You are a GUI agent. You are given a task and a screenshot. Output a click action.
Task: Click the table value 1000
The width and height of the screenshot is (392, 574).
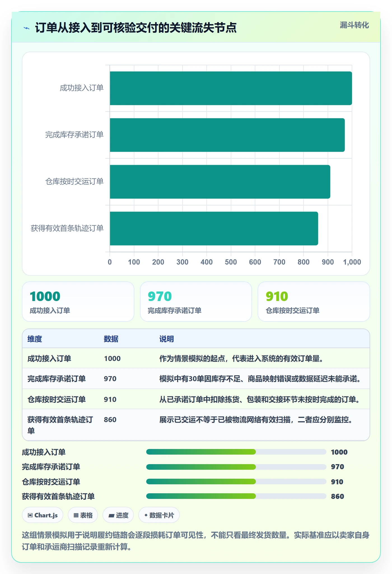(x=112, y=358)
